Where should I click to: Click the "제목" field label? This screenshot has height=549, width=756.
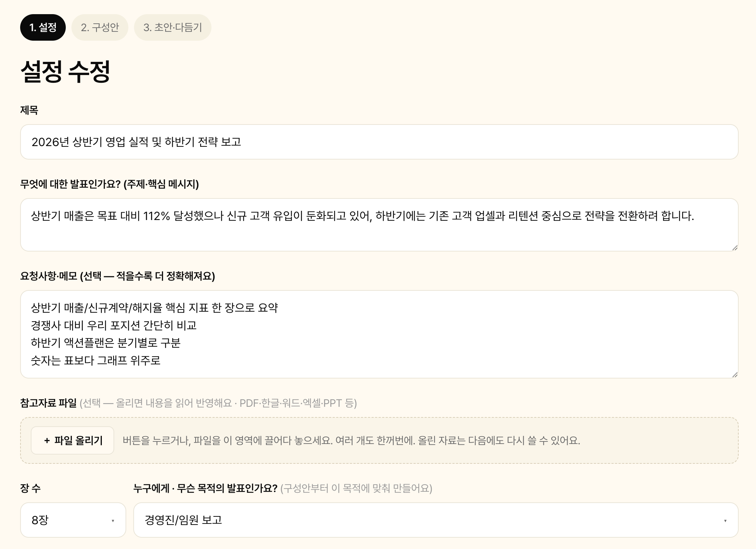[x=29, y=110]
